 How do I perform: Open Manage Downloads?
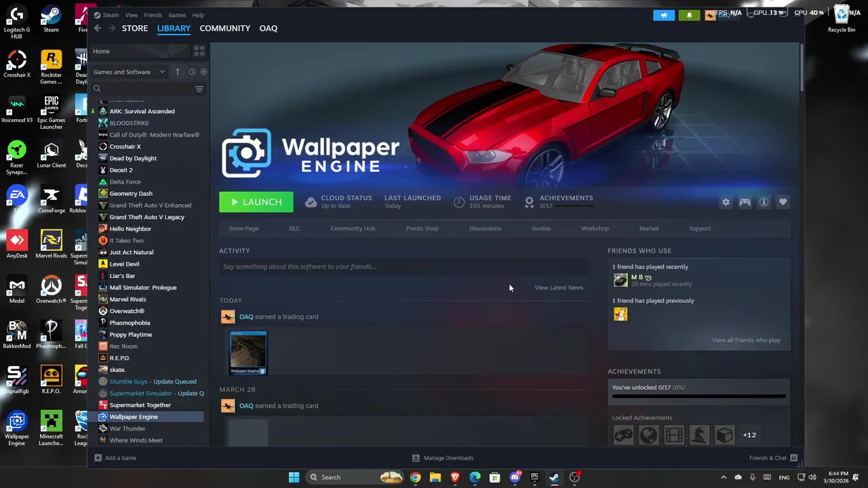[443, 458]
